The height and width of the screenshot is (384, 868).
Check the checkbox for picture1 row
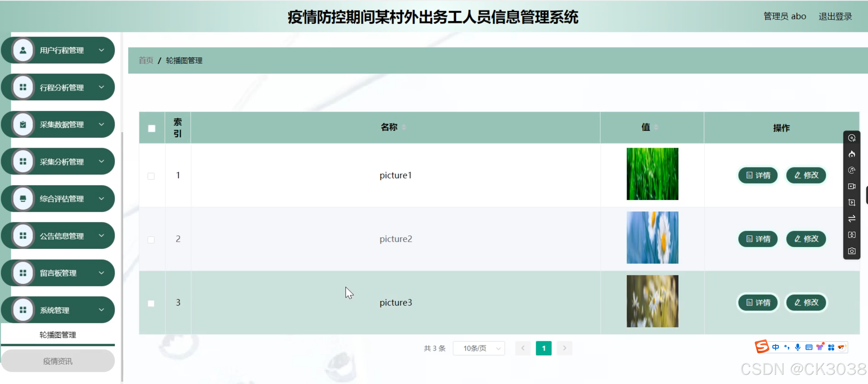click(x=151, y=176)
